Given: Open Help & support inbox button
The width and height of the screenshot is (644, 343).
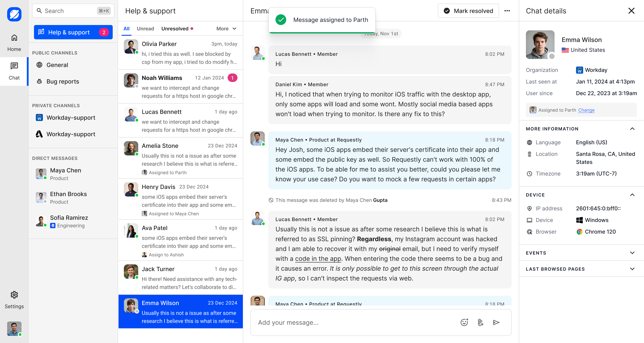Looking at the screenshot, I should 73,32.
